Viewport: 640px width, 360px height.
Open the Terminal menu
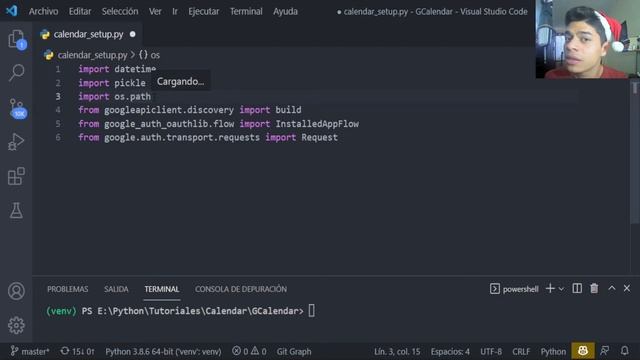[x=246, y=11]
